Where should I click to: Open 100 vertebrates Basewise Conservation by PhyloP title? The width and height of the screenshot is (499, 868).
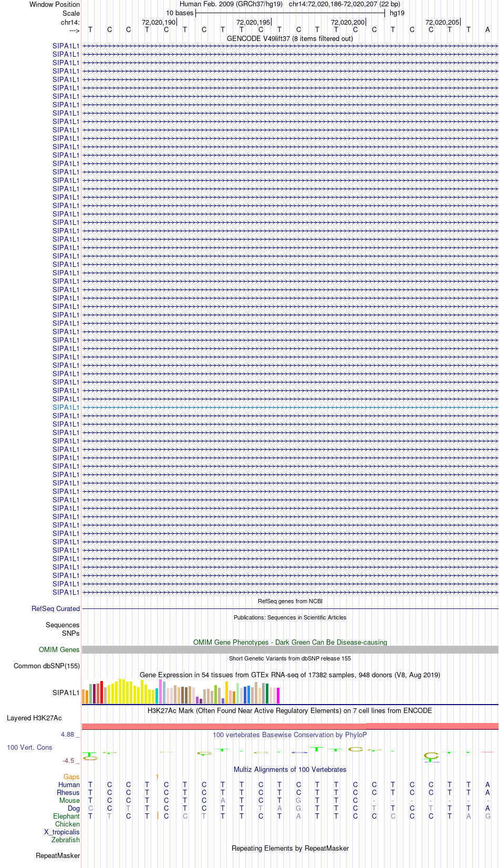(290, 735)
